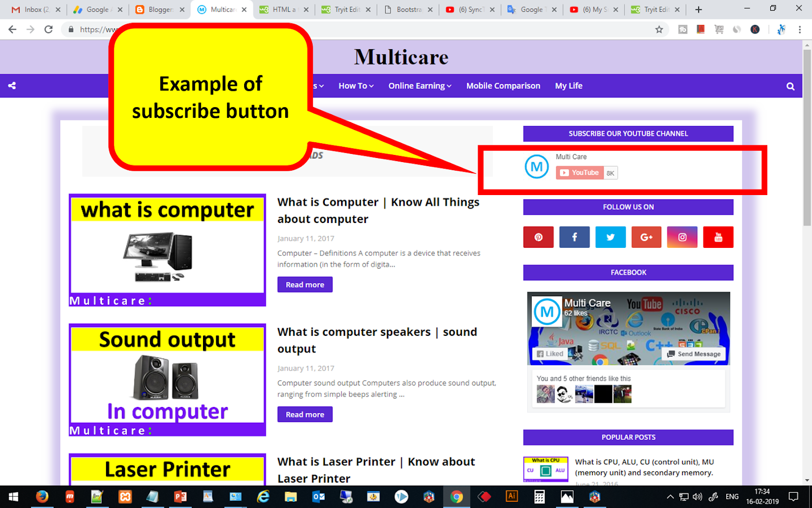Expand the How To menu
Viewport: 812px width, 508px height.
pyautogui.click(x=356, y=86)
